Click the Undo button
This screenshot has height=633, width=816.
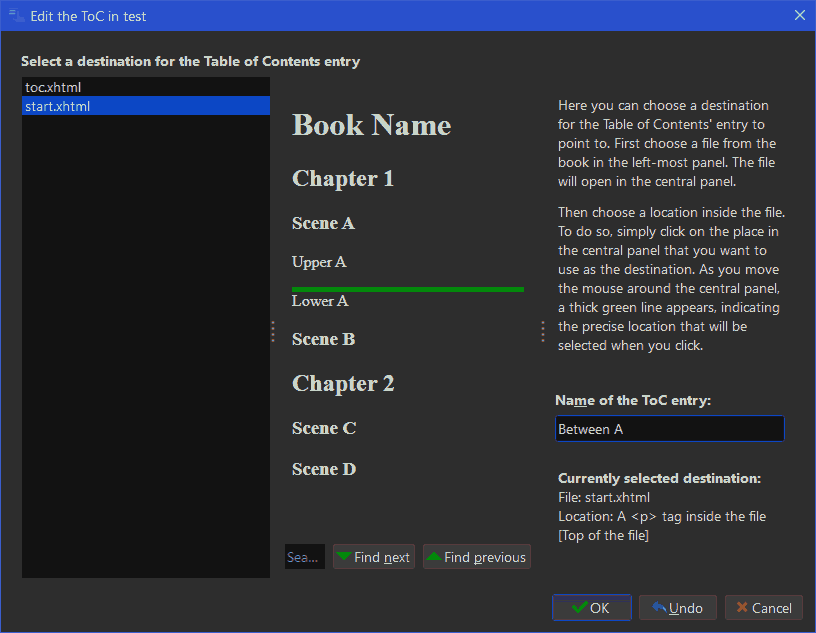(x=678, y=607)
